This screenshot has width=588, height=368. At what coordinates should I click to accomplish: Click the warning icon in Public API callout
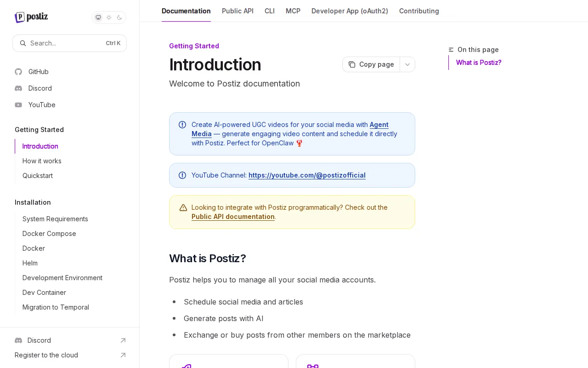point(183,207)
